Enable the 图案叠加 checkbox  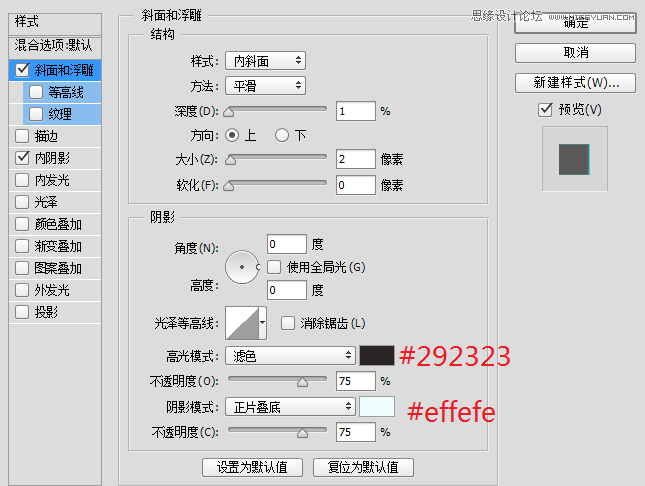(22, 268)
